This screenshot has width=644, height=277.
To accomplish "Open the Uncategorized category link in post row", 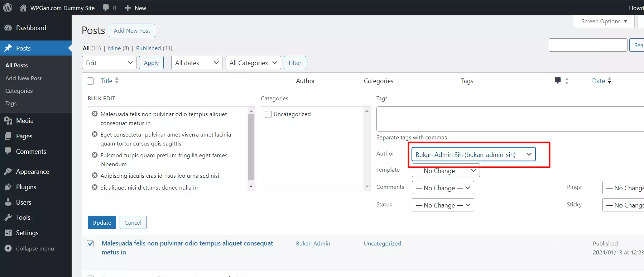I will (x=382, y=243).
